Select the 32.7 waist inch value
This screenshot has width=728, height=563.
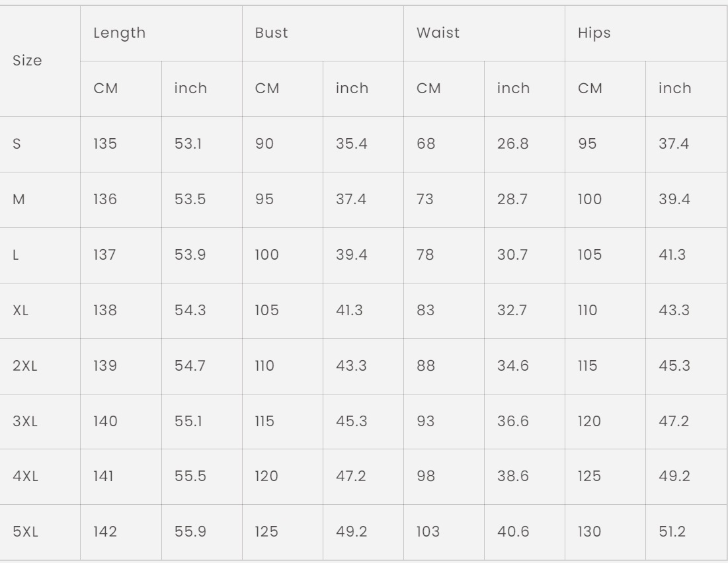tap(512, 311)
